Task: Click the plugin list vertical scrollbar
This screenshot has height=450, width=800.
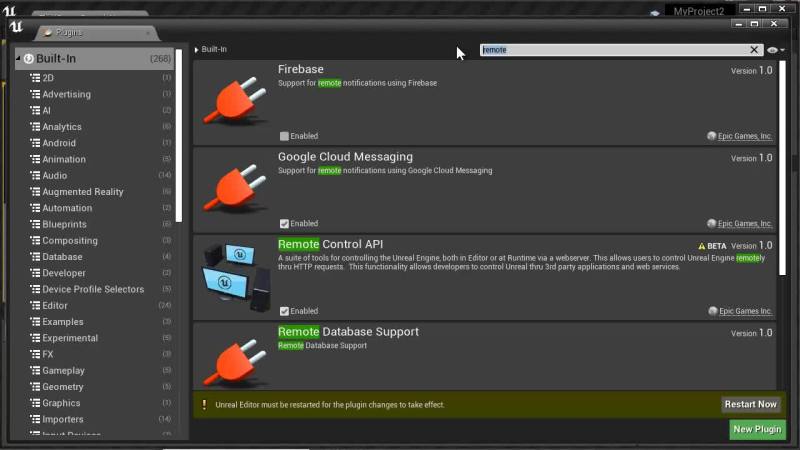Action: [782, 168]
